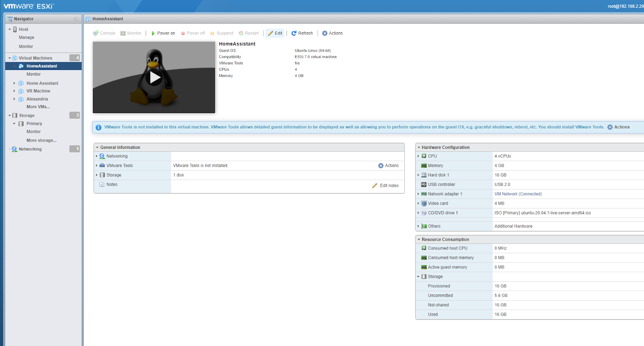Expand the CD/DVD drive 1 row
Image resolution: width=644 pixels, height=346 pixels.
pos(418,213)
